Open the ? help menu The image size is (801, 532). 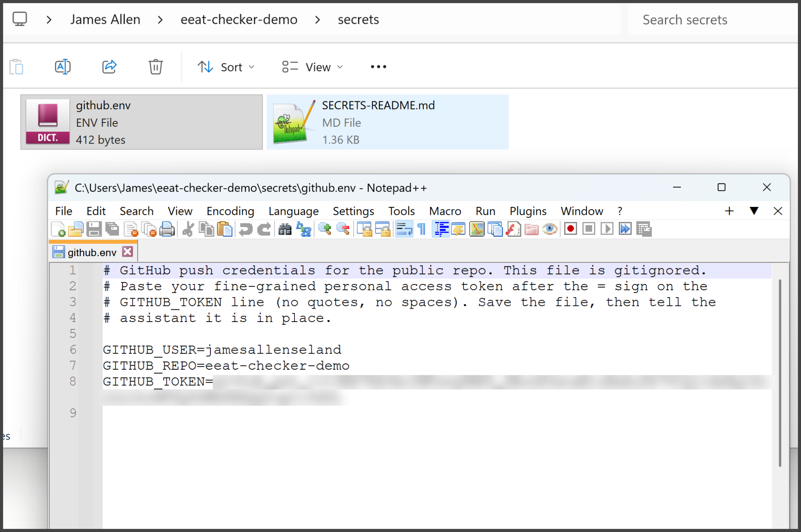(620, 211)
